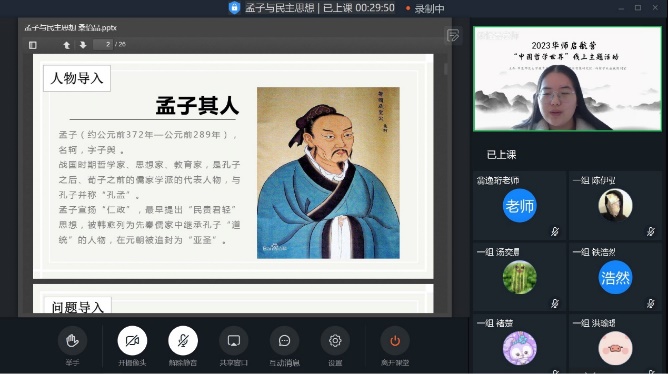Screen dimensions: 668x374
Task: Click the muted mic icon on the 铁浩然 tile
Action: 651,303
